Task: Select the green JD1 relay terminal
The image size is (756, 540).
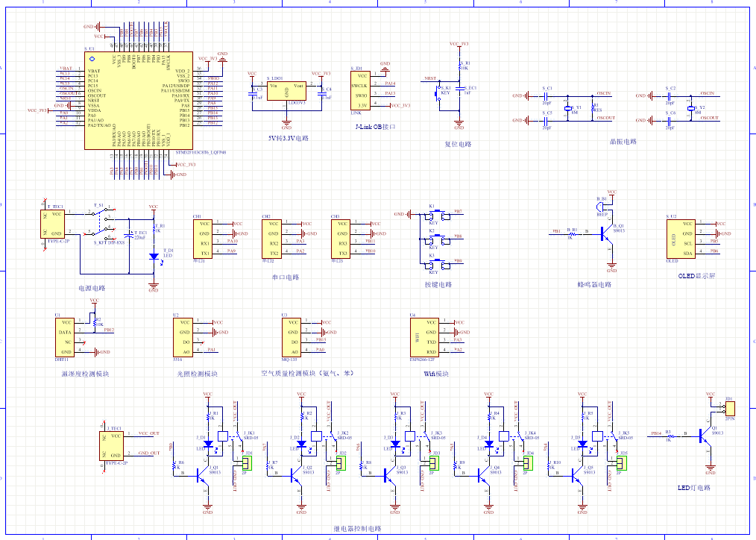Action: click(247, 464)
